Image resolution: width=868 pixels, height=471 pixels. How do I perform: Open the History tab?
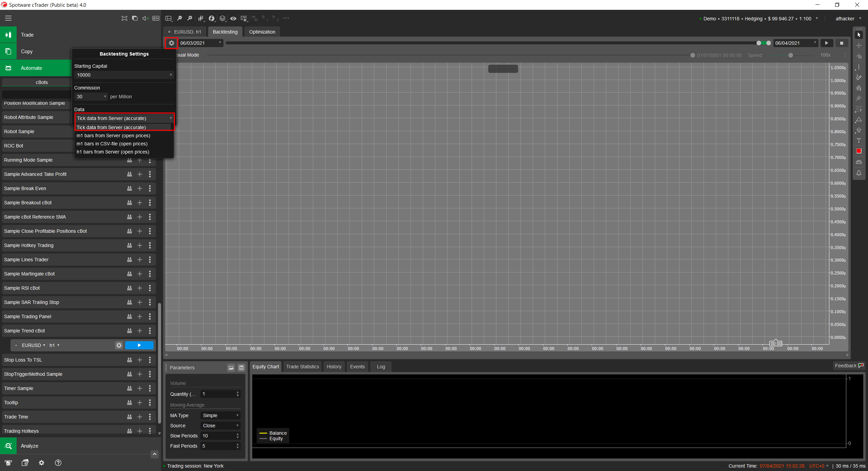334,367
